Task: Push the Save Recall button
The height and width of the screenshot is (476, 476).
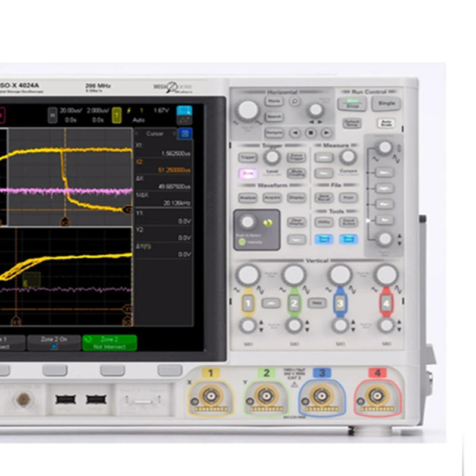Action: tap(324, 198)
